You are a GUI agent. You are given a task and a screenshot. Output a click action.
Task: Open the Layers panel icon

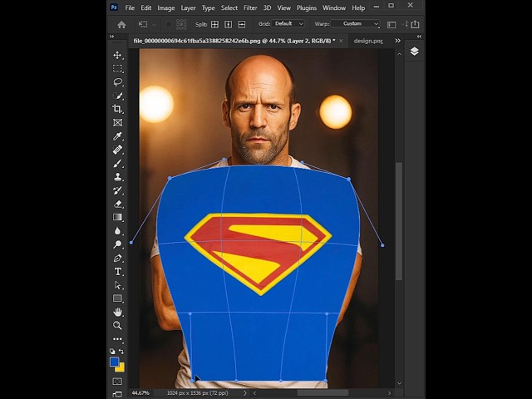(414, 52)
